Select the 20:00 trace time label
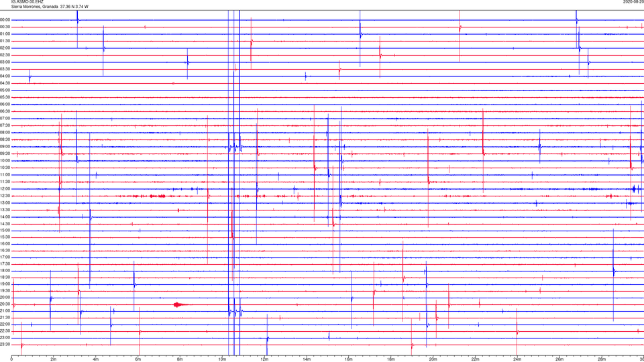644x362 pixels. point(5,298)
